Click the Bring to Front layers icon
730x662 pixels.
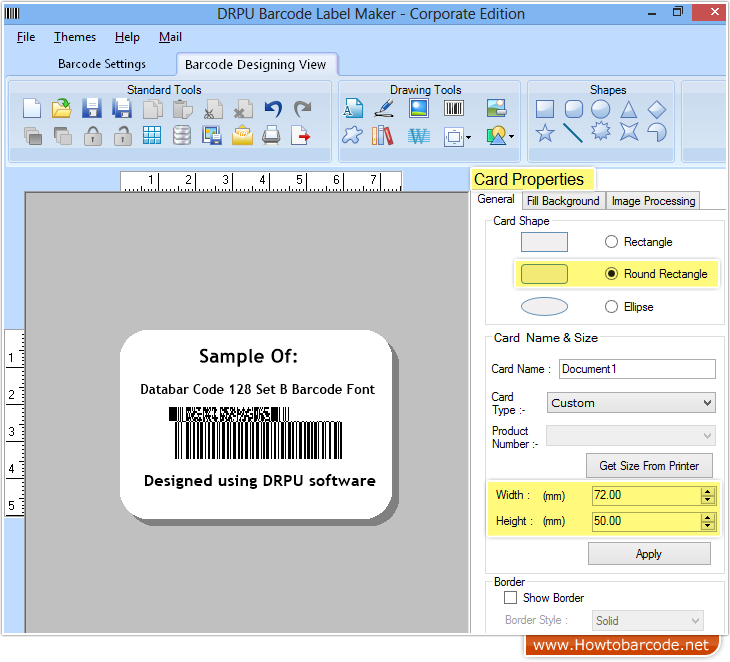coord(33,136)
